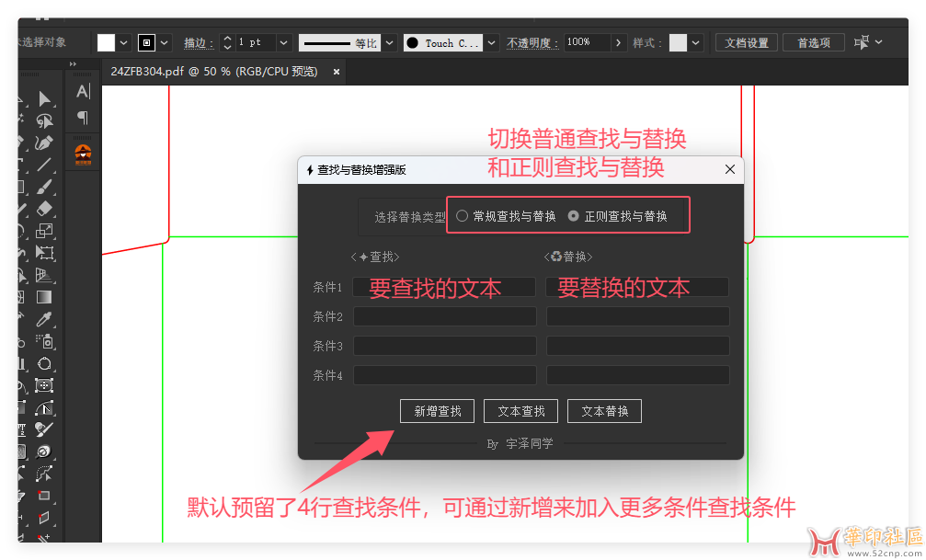Adjust stroke weight using the stepper arrows

[x=227, y=42]
